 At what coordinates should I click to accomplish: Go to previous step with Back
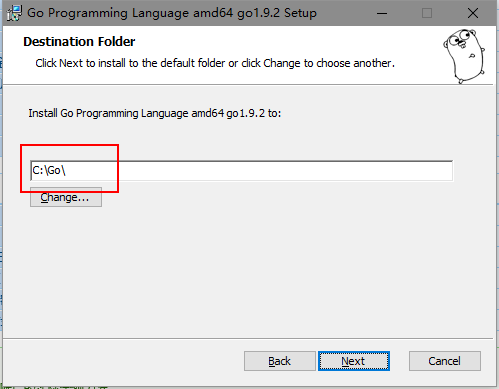tap(280, 361)
